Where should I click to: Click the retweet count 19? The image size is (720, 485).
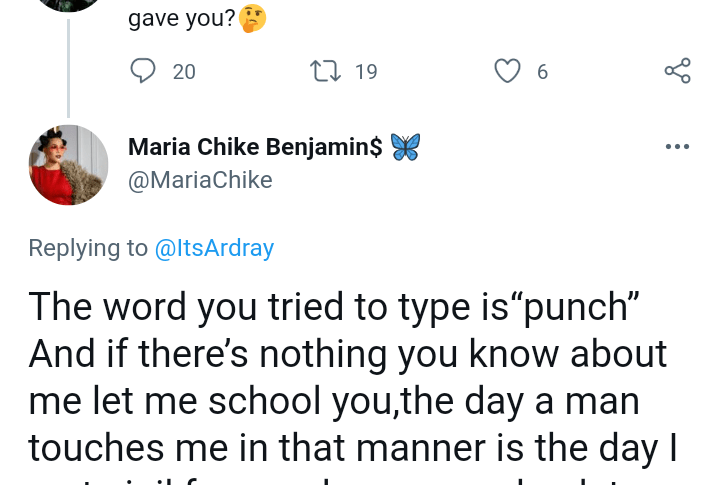pos(366,71)
